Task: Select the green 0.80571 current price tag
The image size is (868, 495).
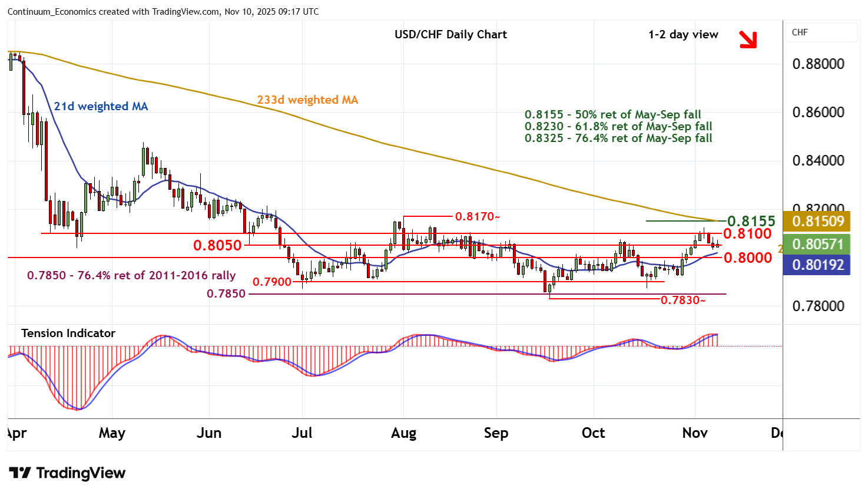Action: click(x=817, y=244)
